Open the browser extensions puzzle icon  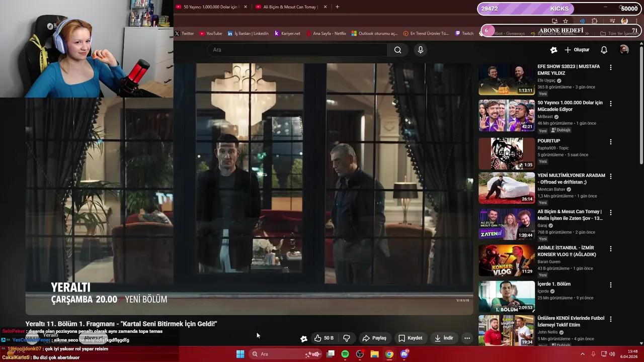pos(595,21)
